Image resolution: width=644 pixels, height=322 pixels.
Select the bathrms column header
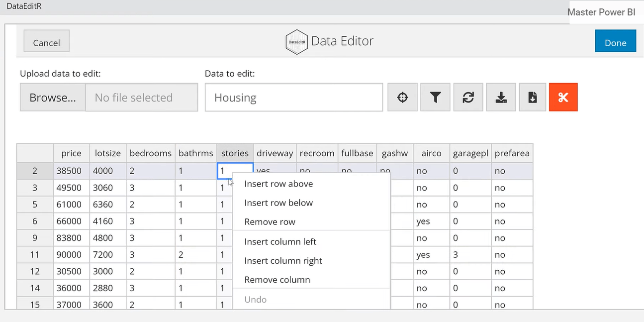pyautogui.click(x=196, y=153)
